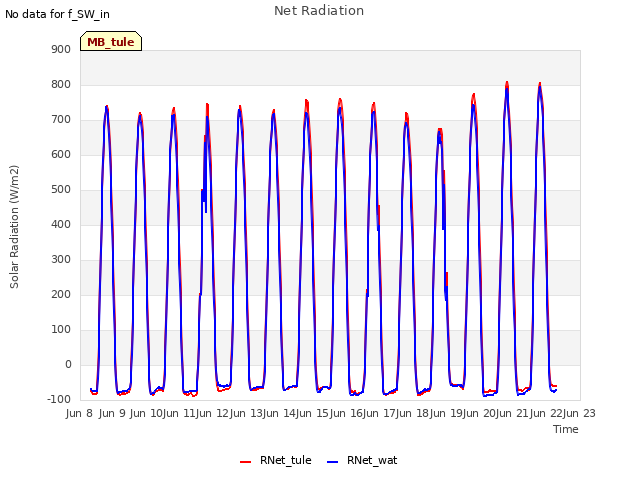640x480 pixels.
Task: Click the Solar Radiation (W/m2) axis title
Action: tap(14, 227)
